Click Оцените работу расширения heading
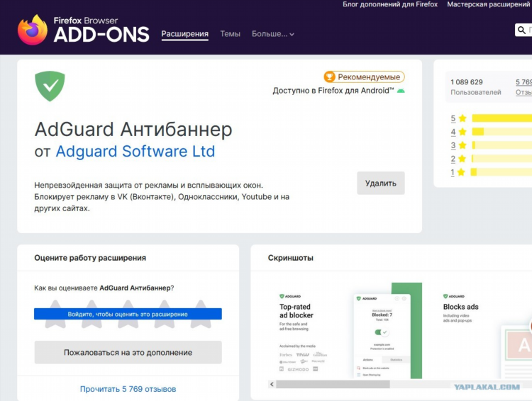Screen dimensions: 532x401 (90, 258)
